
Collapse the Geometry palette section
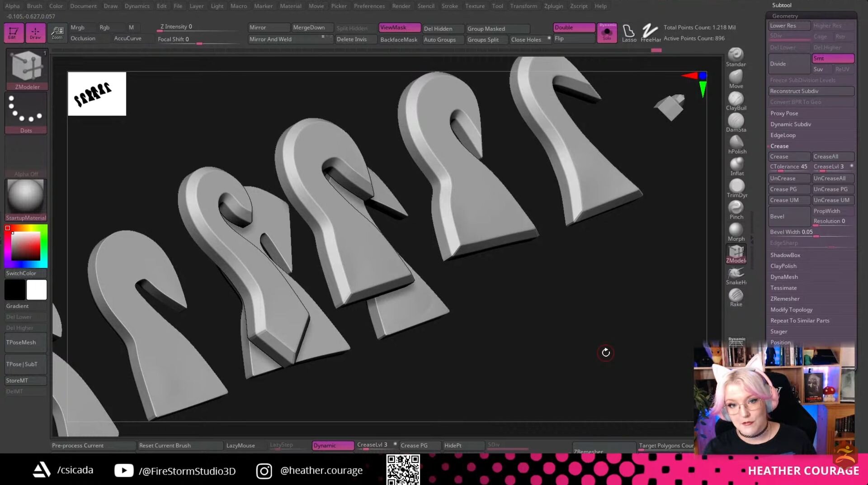coord(785,16)
